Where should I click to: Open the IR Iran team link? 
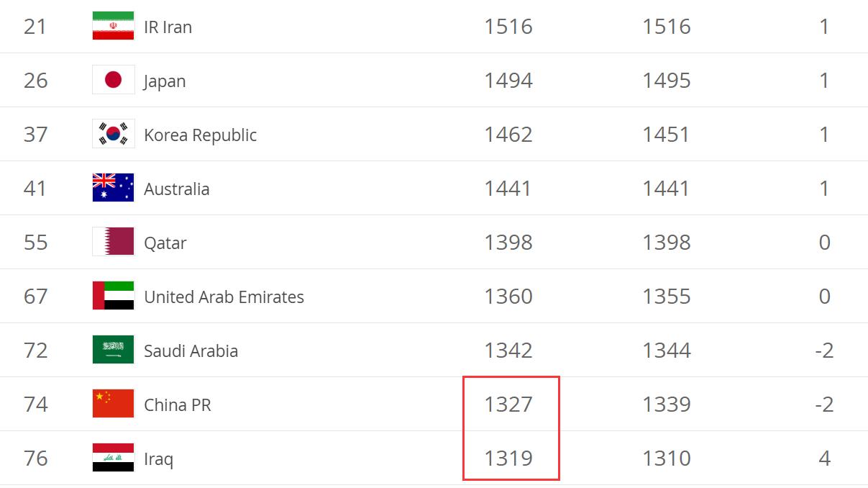(x=168, y=27)
